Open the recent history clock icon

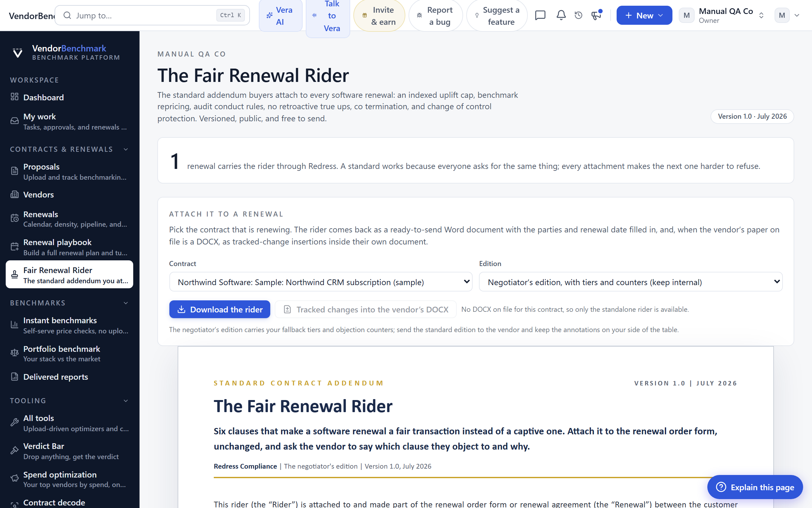coord(579,16)
